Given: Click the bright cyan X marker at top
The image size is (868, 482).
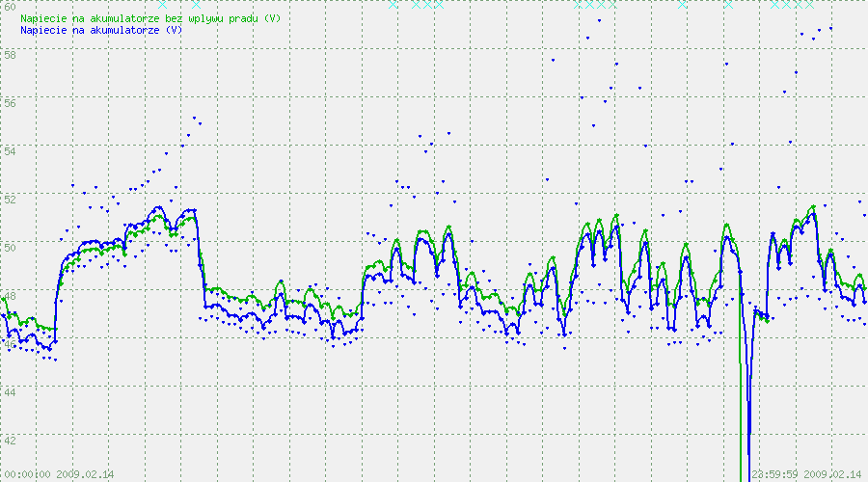Looking at the screenshot, I should pyautogui.click(x=162, y=5).
